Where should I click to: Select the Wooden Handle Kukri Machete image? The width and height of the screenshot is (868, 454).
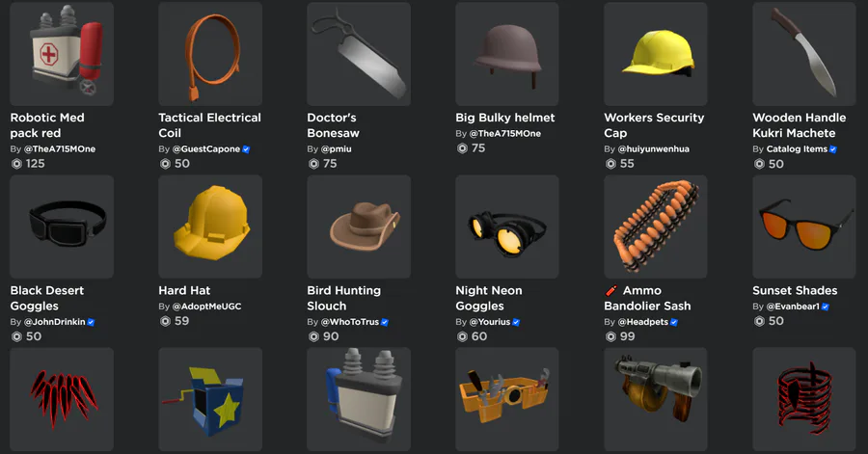pyautogui.click(x=803, y=54)
